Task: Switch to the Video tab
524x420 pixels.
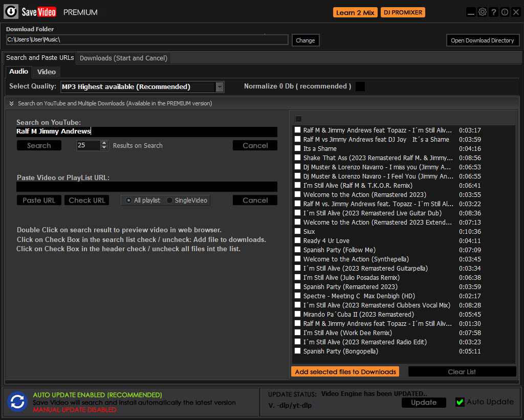Action: (x=47, y=72)
